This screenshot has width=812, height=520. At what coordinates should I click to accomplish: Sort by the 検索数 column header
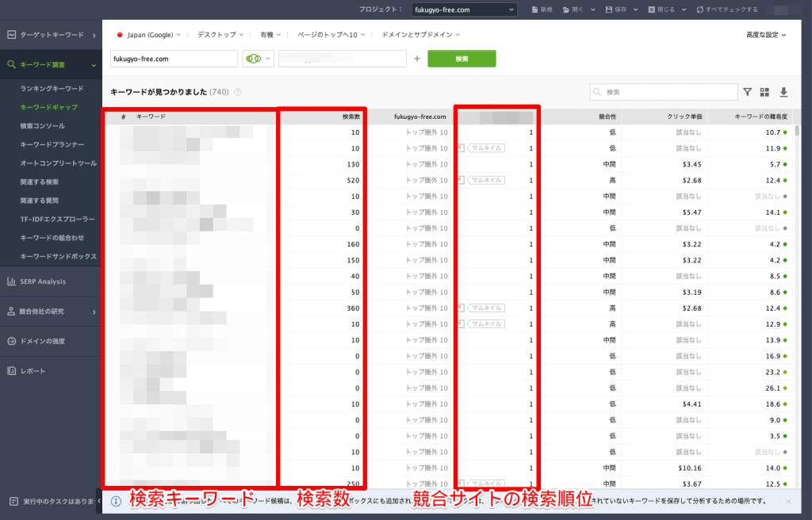(x=351, y=117)
